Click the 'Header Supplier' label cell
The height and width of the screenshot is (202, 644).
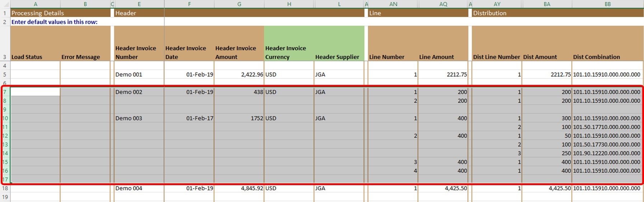pyautogui.click(x=339, y=44)
